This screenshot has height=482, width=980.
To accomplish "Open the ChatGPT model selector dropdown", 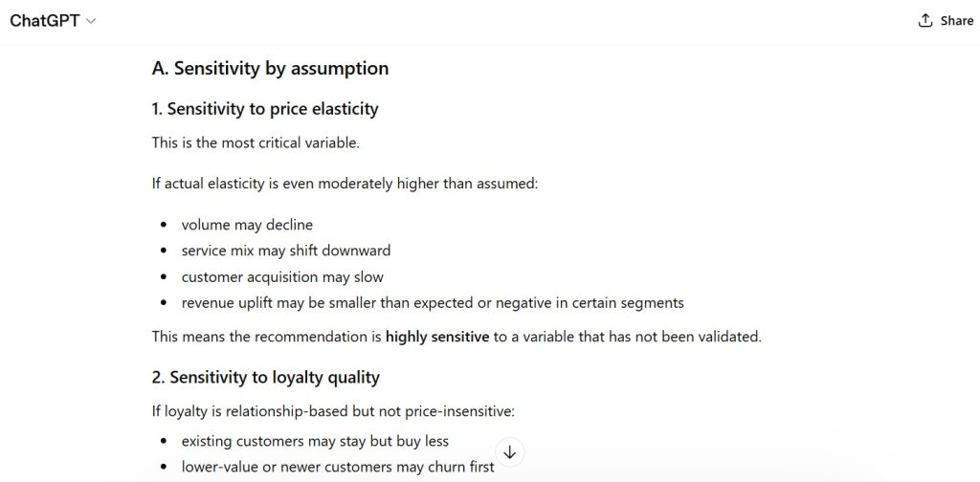I will [x=53, y=21].
